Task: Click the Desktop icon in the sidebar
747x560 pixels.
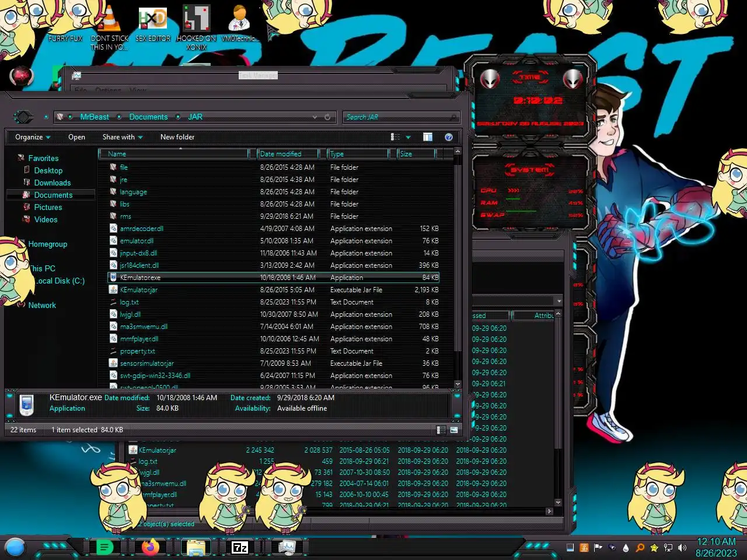Action: pos(27,170)
